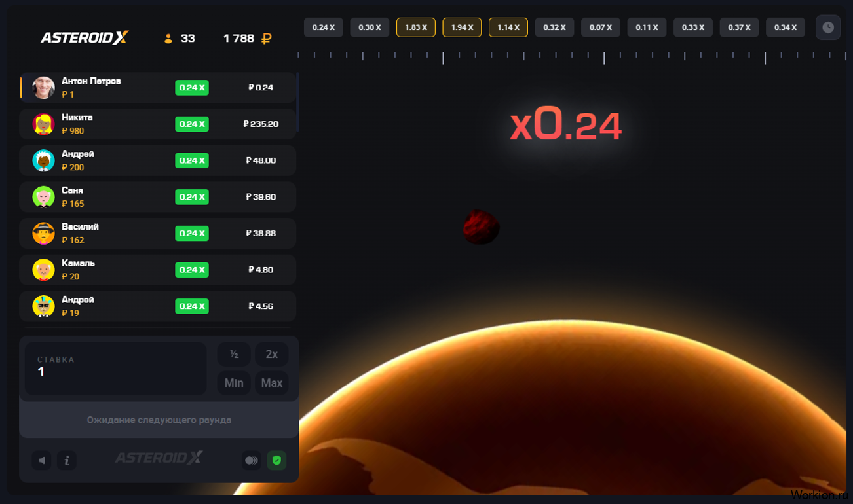Click the ₽ 4.80 payout amount
Image resolution: width=853 pixels, height=504 pixels.
(261, 270)
